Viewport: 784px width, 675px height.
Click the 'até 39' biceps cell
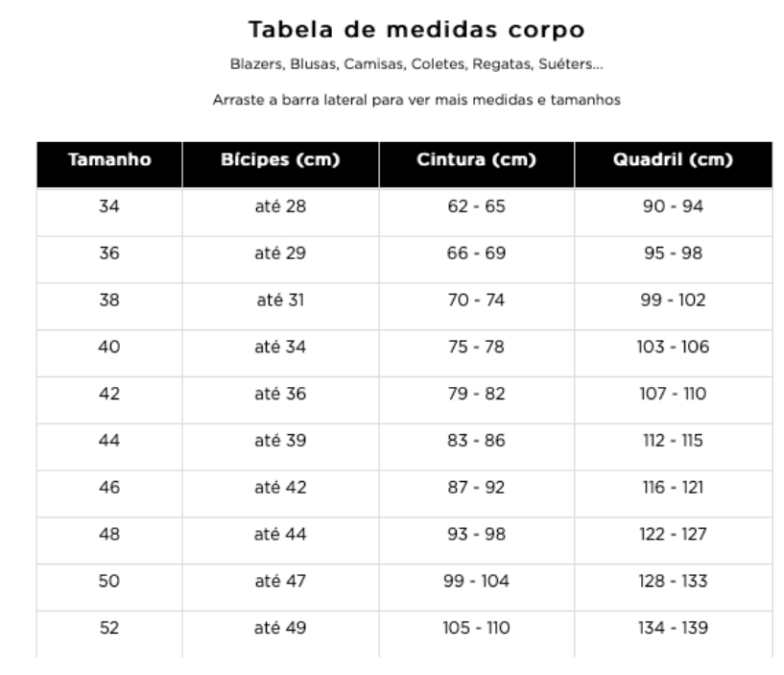tap(280, 441)
